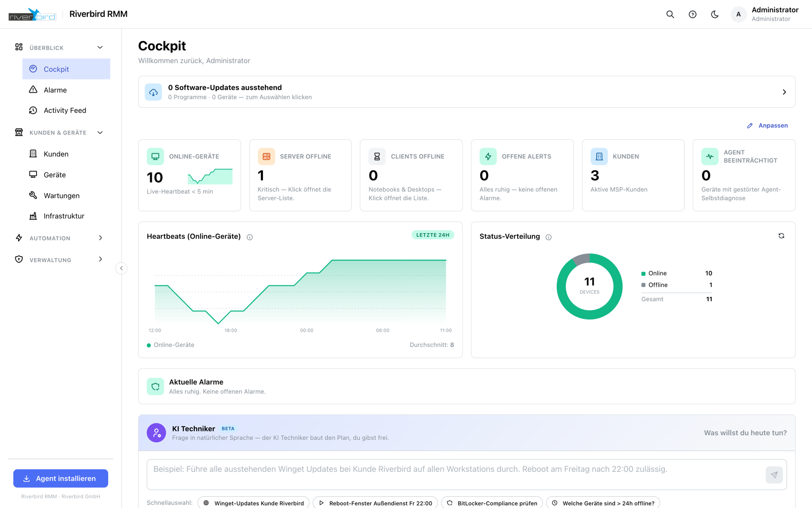Choose 'Welche Geräte sind > 24h offline?'
Image resolution: width=812 pixels, height=508 pixels.
[x=603, y=503]
